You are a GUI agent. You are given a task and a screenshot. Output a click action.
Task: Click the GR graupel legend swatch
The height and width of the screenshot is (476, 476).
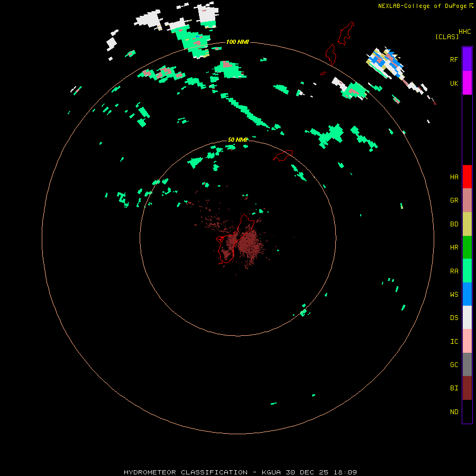(x=467, y=200)
